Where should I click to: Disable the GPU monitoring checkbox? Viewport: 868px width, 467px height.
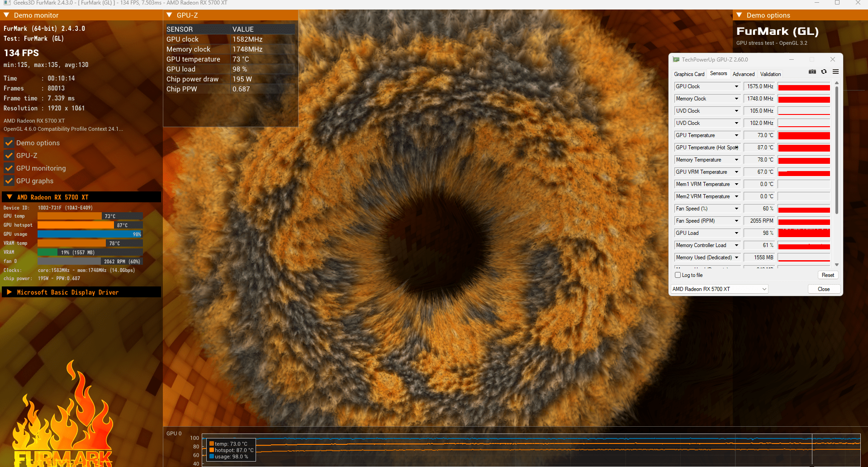pyautogui.click(x=9, y=168)
